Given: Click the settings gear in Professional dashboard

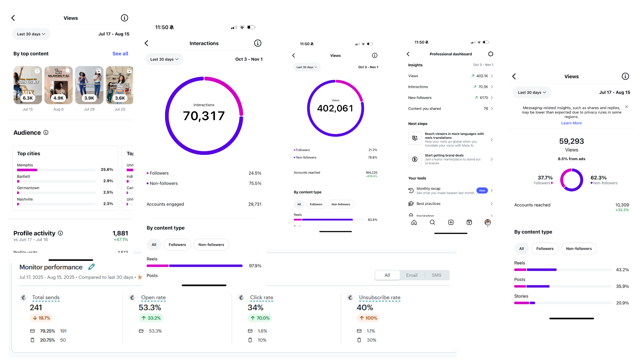Looking at the screenshot, I should click(x=490, y=54).
